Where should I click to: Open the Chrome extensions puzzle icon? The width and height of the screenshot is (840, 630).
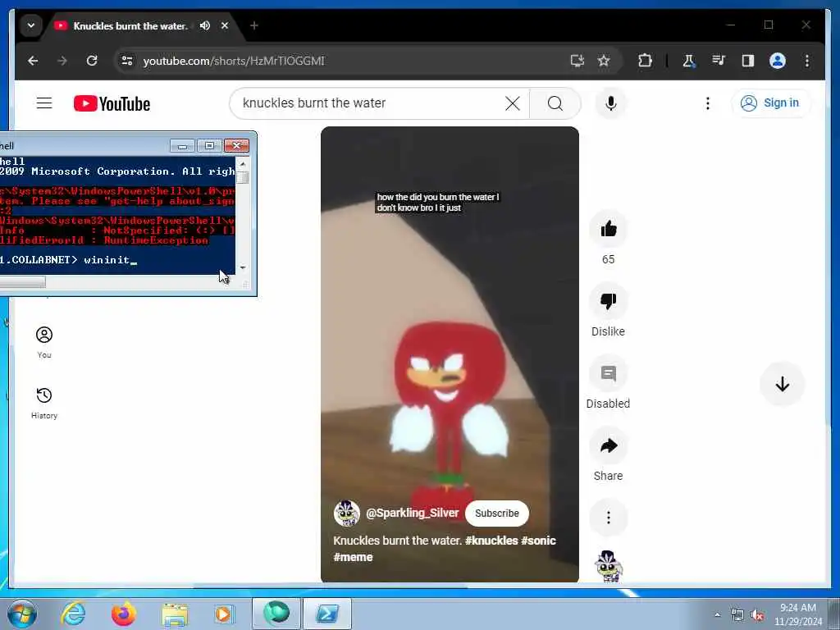click(x=645, y=61)
